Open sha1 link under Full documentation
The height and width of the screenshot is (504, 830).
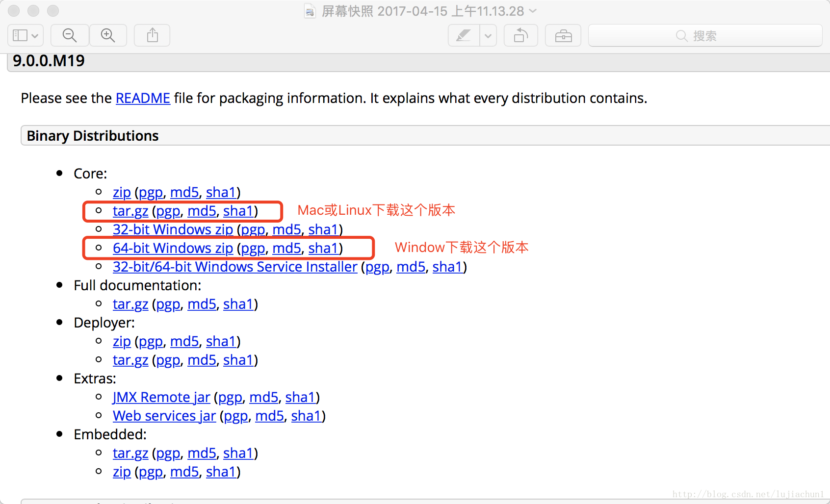click(x=238, y=304)
